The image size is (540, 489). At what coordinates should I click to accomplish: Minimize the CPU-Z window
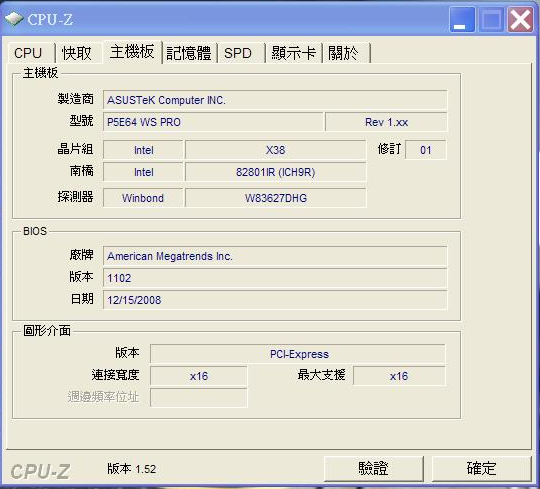click(x=462, y=20)
